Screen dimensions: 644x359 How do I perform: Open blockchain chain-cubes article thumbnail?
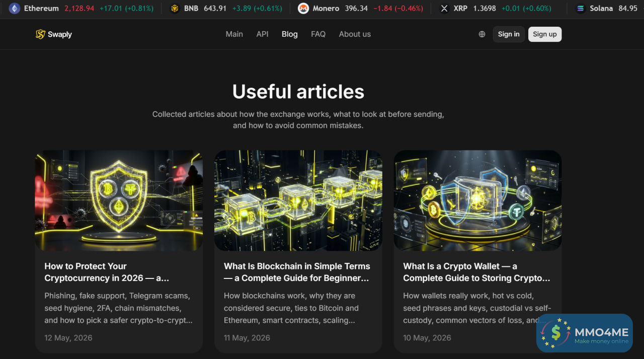(x=298, y=200)
